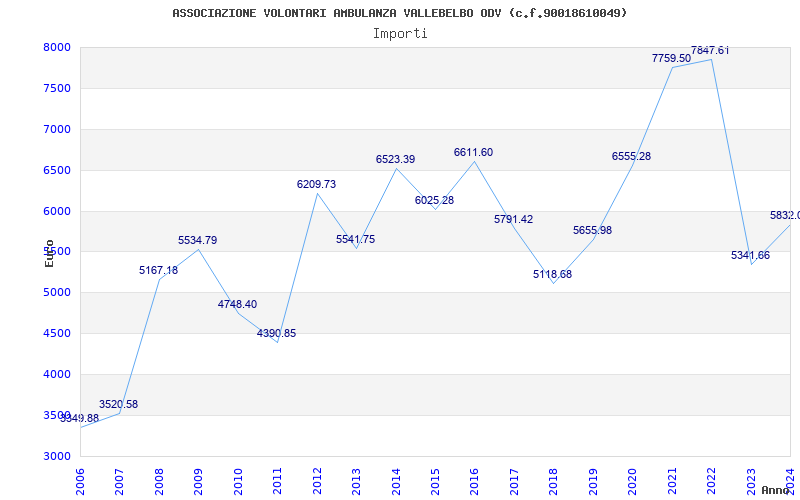The width and height of the screenshot is (800, 500).
Task: Select data label 7847.61
Action: coord(710,51)
